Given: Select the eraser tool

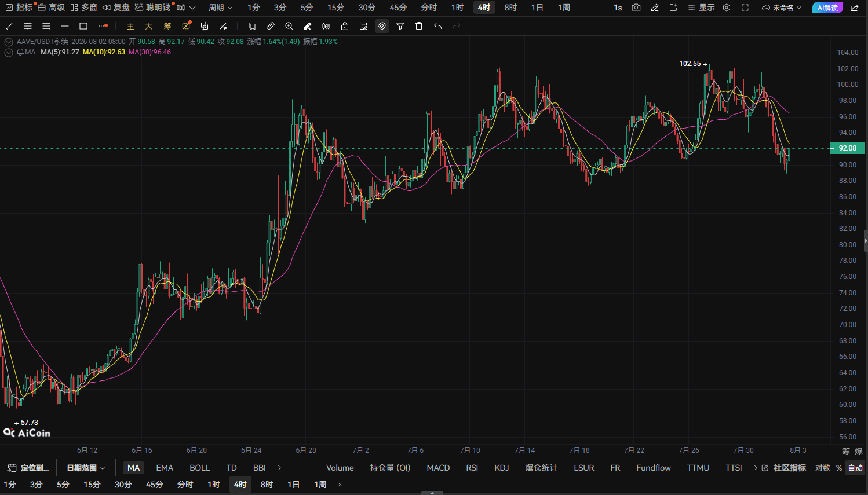Looking at the screenshot, I should [308, 26].
